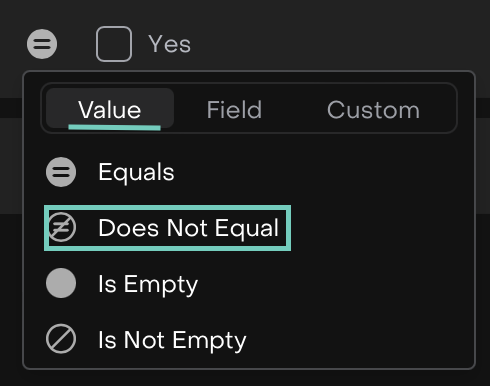Switch to the Field tab
Screen dimensions: 490x386
(234, 110)
